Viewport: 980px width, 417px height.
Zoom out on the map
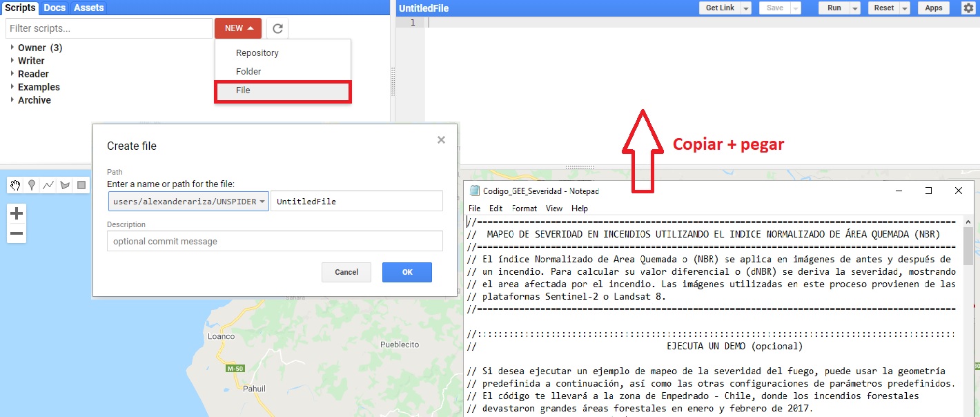pyautogui.click(x=17, y=233)
